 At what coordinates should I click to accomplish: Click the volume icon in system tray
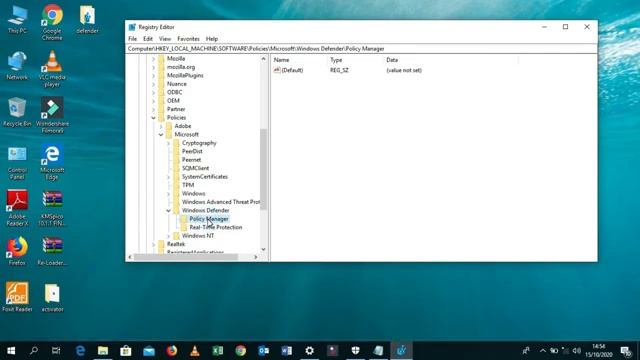click(576, 351)
